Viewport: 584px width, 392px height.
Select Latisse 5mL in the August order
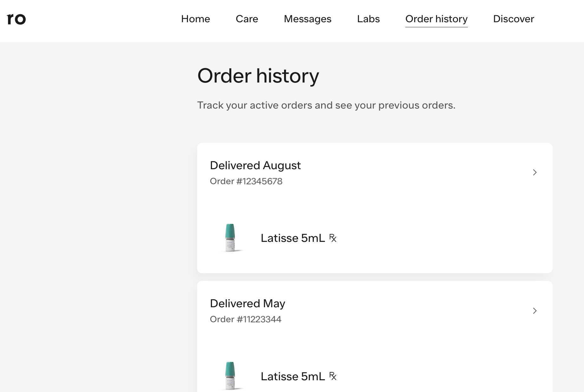tap(293, 238)
